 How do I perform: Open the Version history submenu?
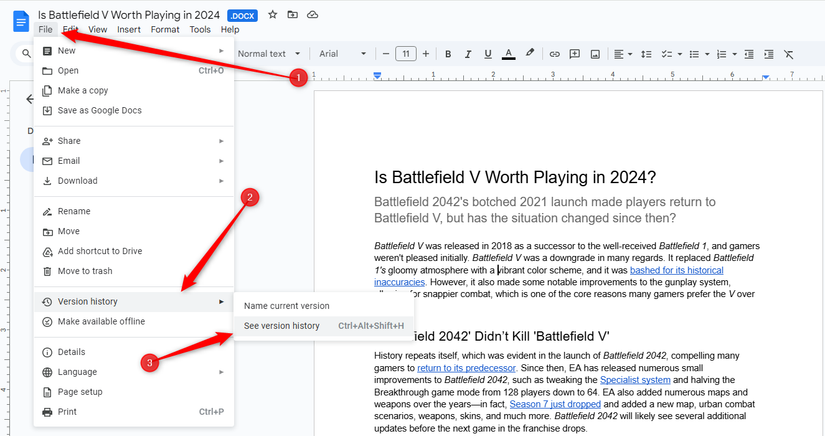point(134,302)
